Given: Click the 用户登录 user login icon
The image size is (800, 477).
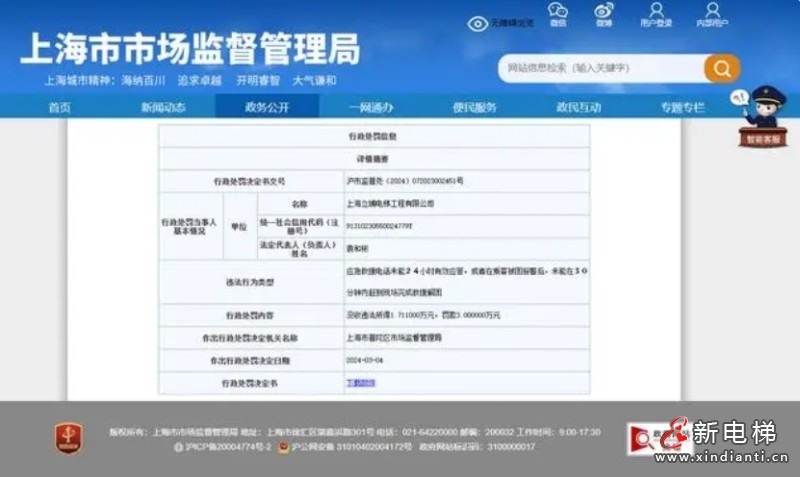Looking at the screenshot, I should point(656,10).
